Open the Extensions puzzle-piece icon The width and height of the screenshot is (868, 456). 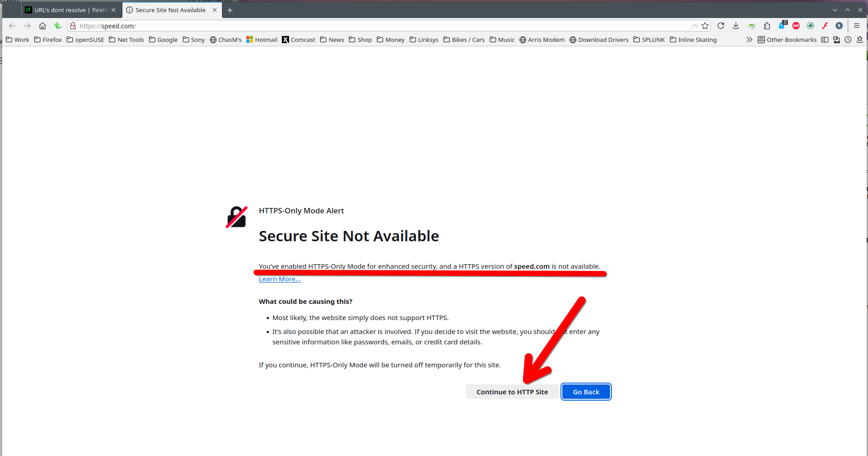point(767,26)
